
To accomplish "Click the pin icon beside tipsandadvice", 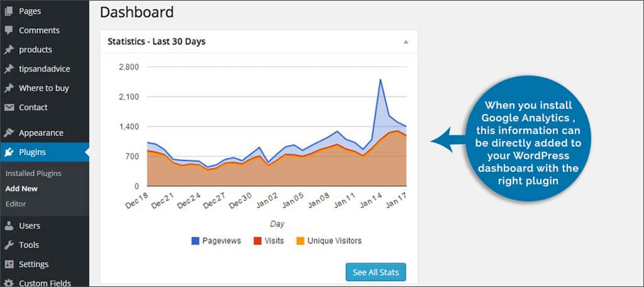I will pos(9,69).
